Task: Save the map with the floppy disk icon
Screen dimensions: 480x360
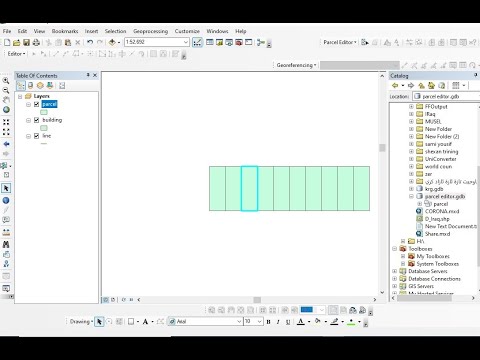Action: 26,42
